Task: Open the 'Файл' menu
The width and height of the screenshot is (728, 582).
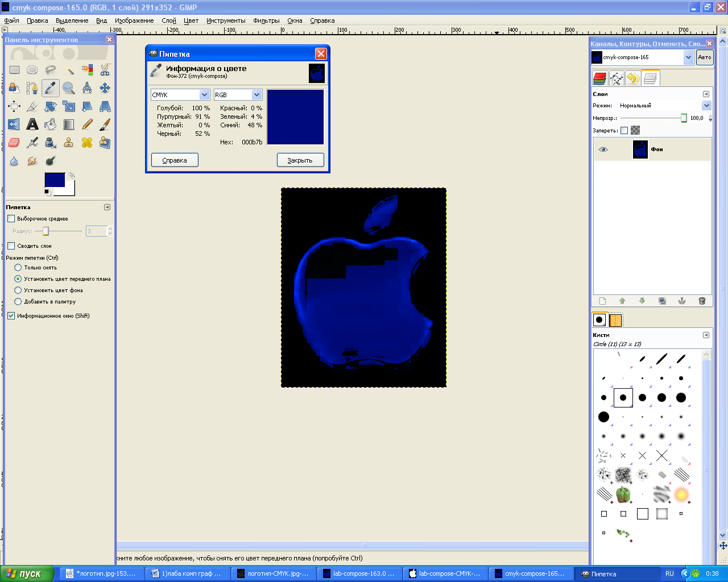Action: pyautogui.click(x=11, y=20)
